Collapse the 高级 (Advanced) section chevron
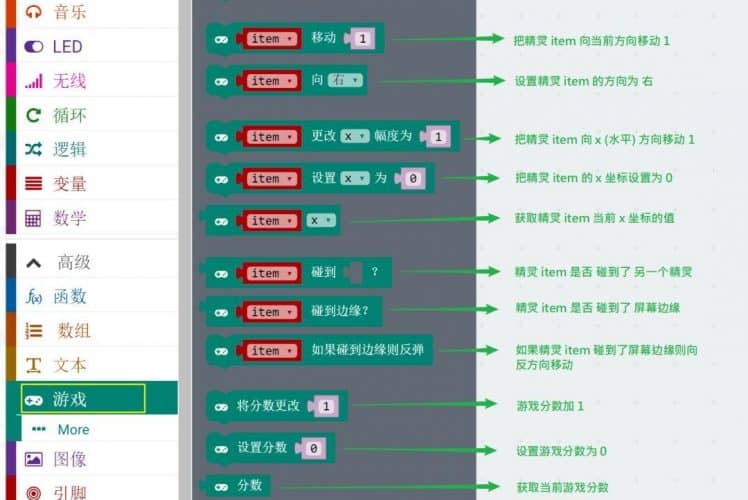This screenshot has height=500, width=748. [x=34, y=263]
